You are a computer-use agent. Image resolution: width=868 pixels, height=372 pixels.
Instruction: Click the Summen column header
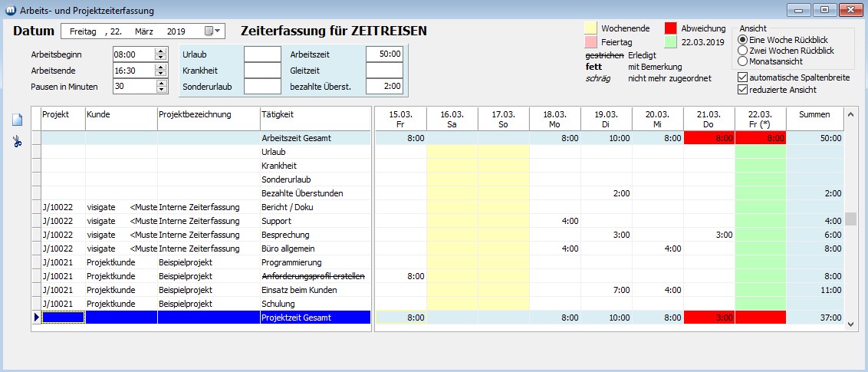point(814,114)
